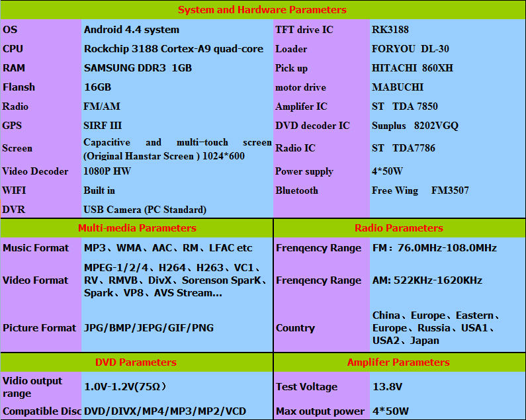This screenshot has height=420, width=526.
Task: Select the SAMSUNG DDR3 1GB cell
Action: [138, 68]
